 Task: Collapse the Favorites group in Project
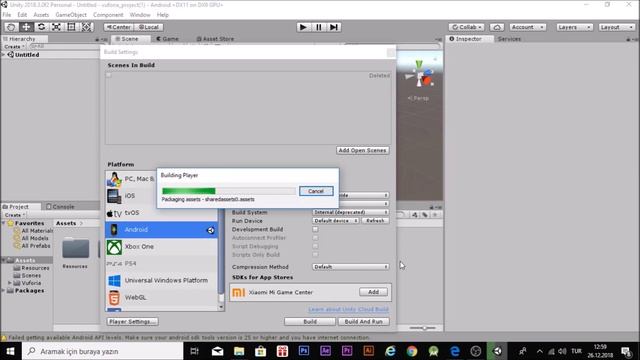click(4, 223)
